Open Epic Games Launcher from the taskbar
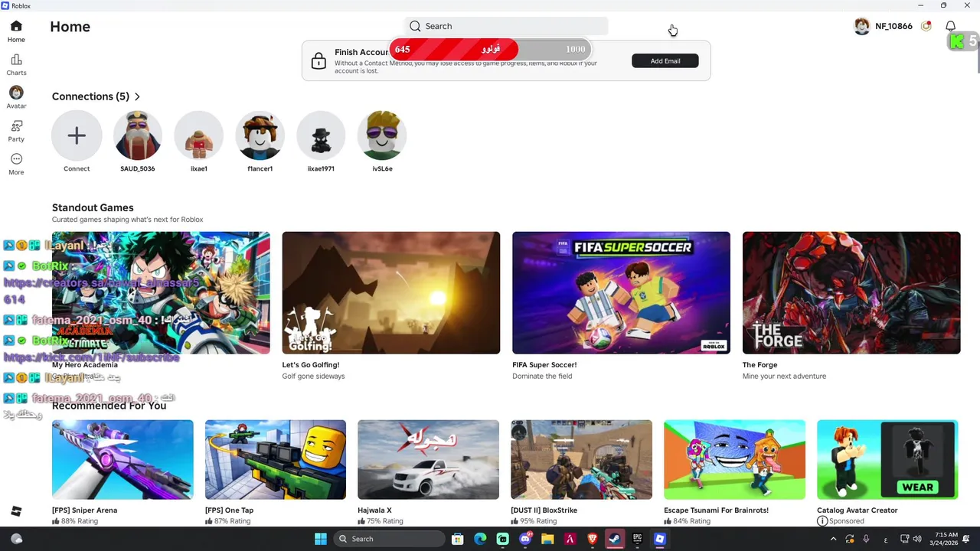 pyautogui.click(x=637, y=539)
